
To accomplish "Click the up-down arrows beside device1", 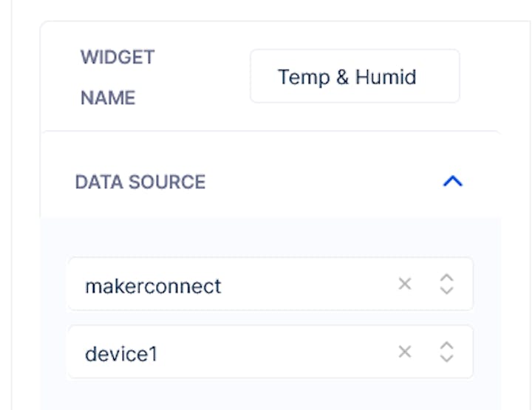I will click(446, 352).
